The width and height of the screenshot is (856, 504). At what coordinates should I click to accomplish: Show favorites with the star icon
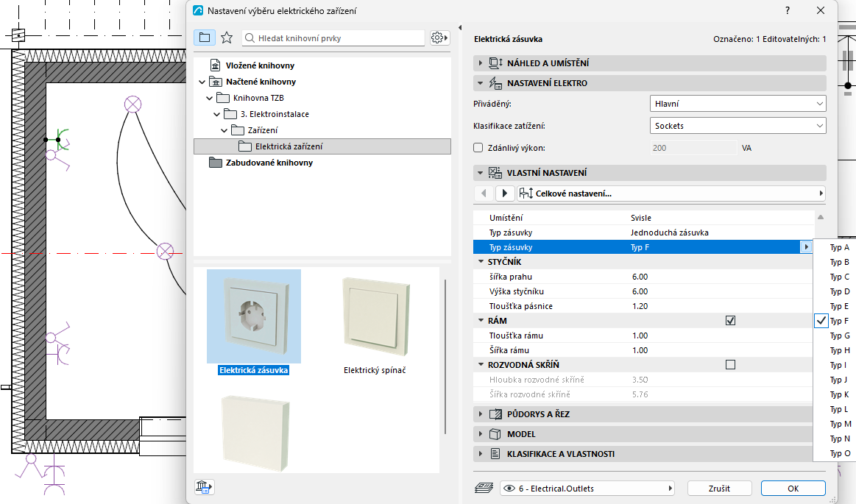click(x=227, y=38)
